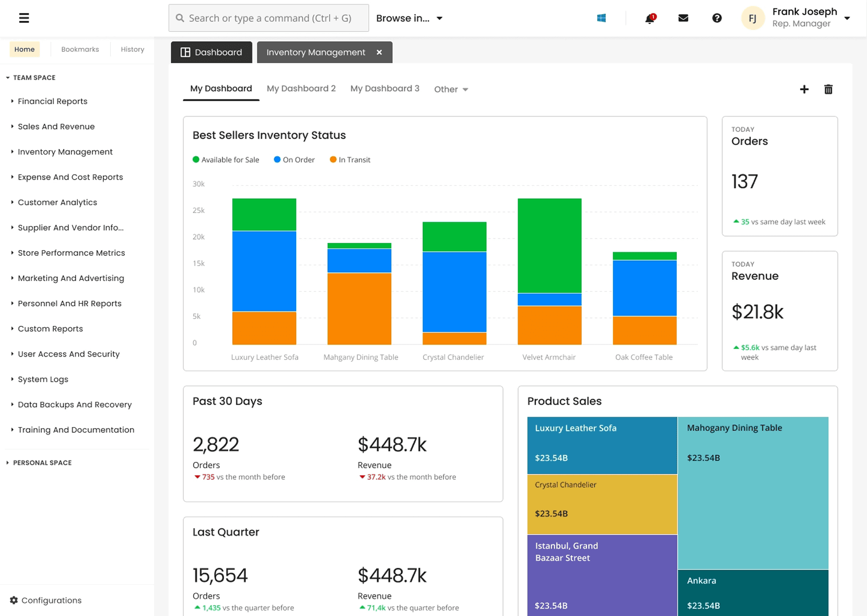Image resolution: width=867 pixels, height=616 pixels.
Task: Select the My Dashboard tab
Action: [221, 89]
